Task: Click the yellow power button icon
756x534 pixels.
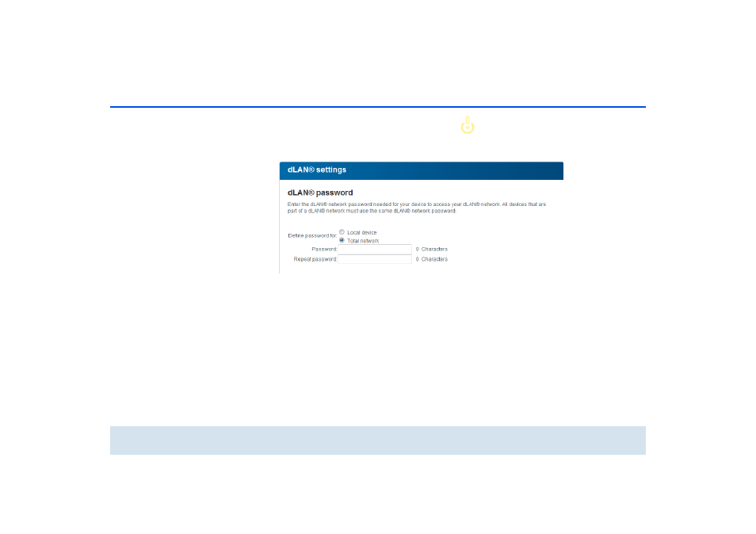Action: click(x=468, y=125)
